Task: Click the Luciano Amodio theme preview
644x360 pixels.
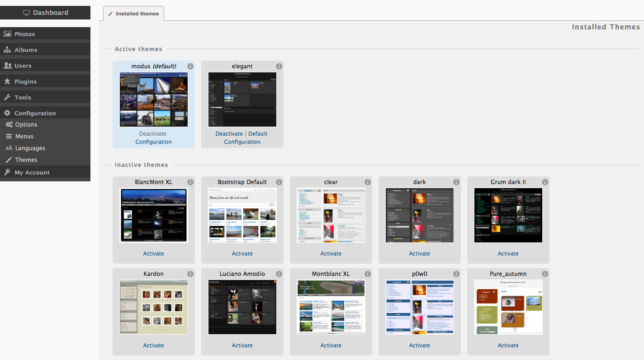Action: (242, 307)
